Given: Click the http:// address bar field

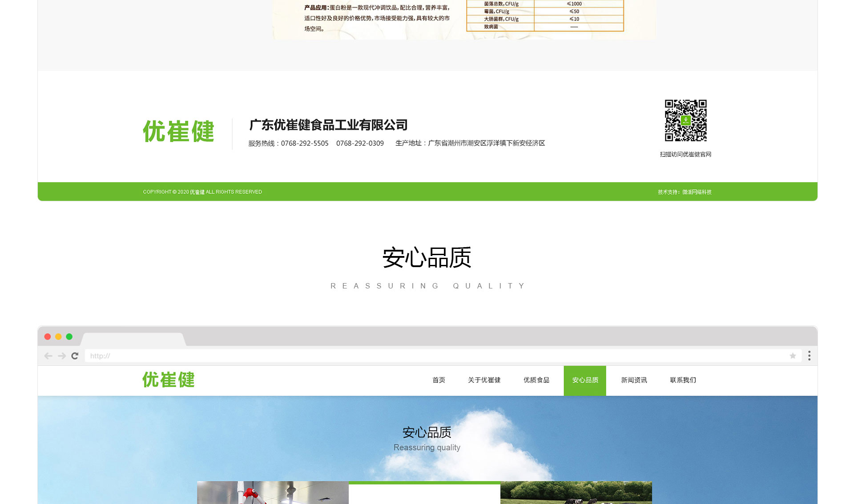Looking at the screenshot, I should [x=436, y=356].
